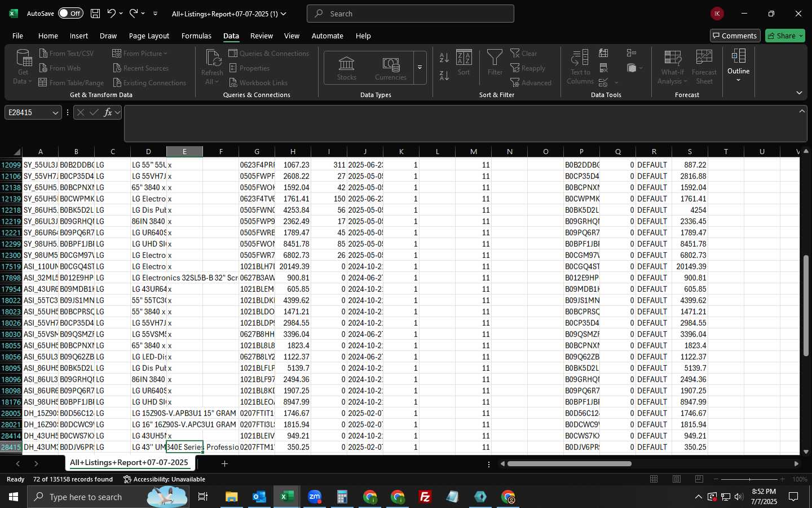Open the From Picture dropdown
Screen dimensions: 812x508
point(140,53)
